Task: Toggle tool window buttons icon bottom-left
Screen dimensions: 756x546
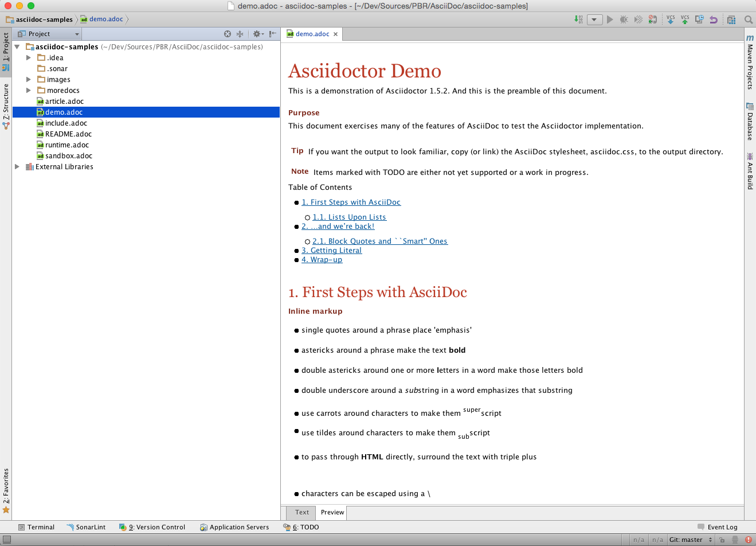Action: pos(6,540)
